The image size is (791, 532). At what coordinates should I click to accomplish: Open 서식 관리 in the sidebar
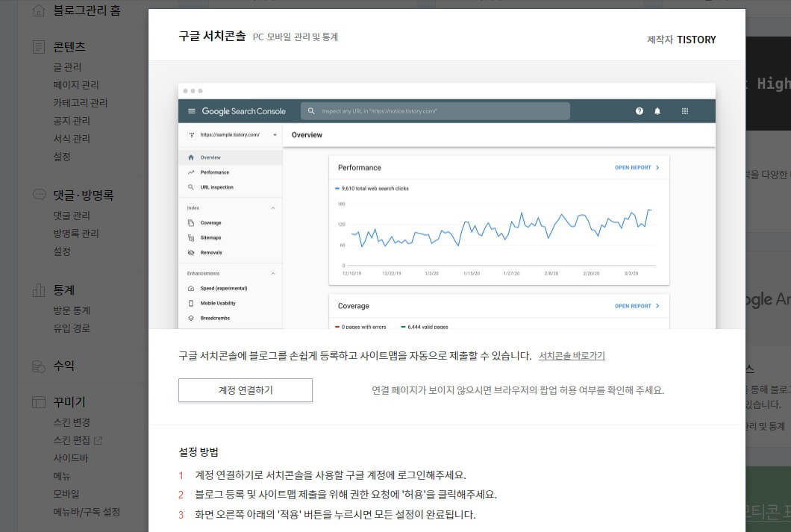[72, 139]
